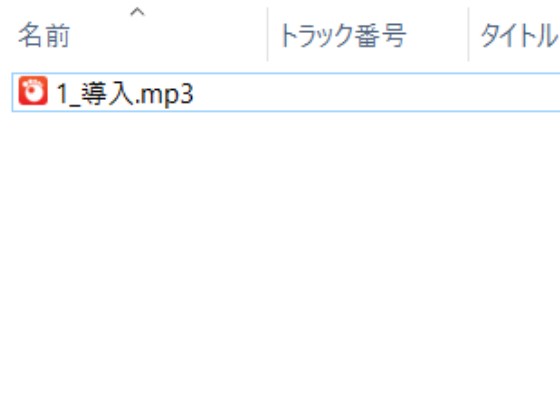
Task: Click the sort direction arrow above 名前
Action: coord(138,12)
